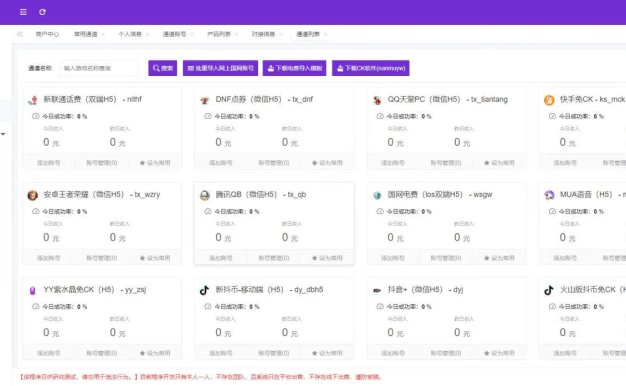
Task: Click the 国网电费（ios双端H5）- wsgw title
Action: click(x=440, y=194)
